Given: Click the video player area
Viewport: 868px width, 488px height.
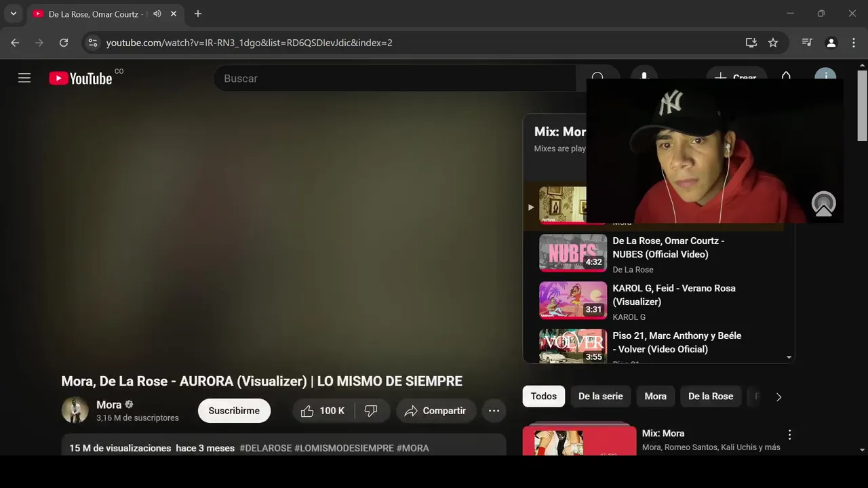Looking at the screenshot, I should click(283, 230).
